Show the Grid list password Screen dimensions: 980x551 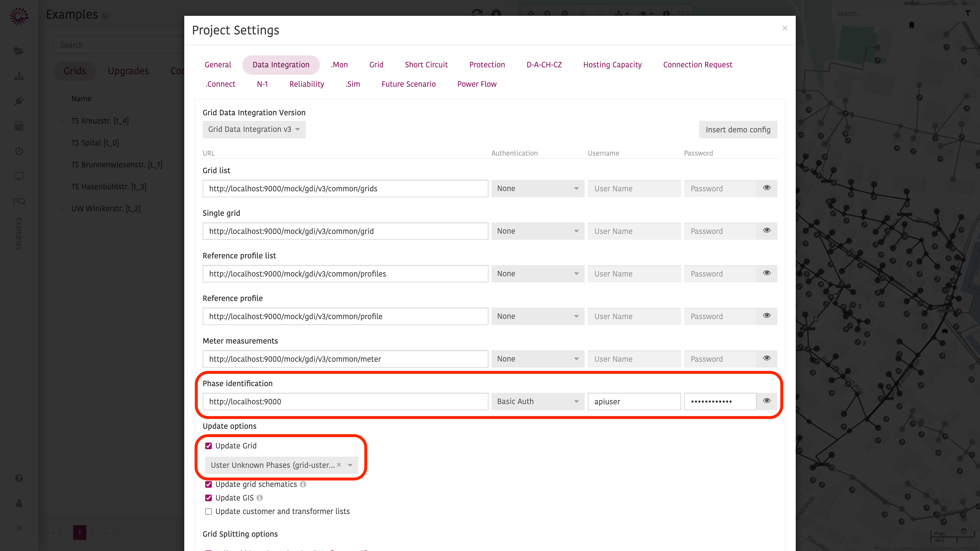tap(767, 188)
